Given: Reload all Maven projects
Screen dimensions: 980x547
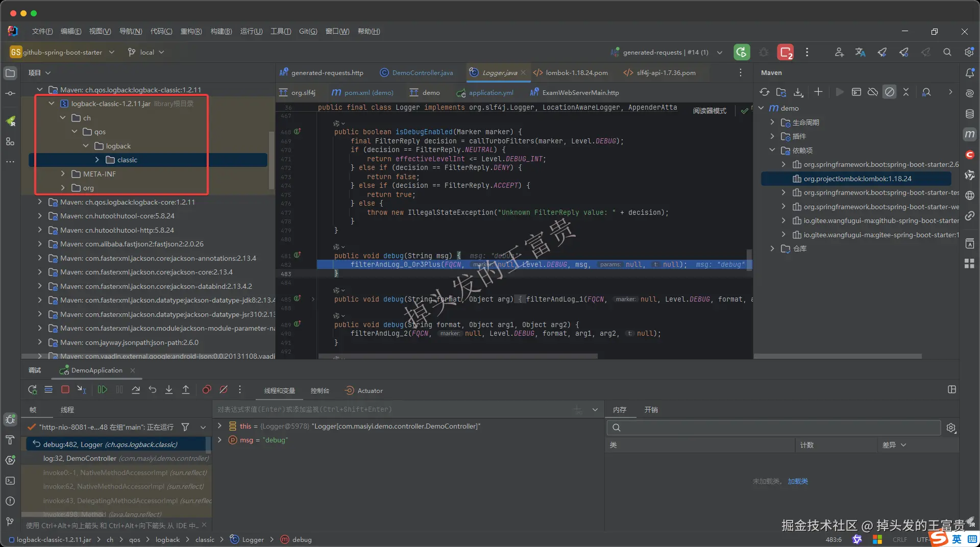Looking at the screenshot, I should [764, 92].
